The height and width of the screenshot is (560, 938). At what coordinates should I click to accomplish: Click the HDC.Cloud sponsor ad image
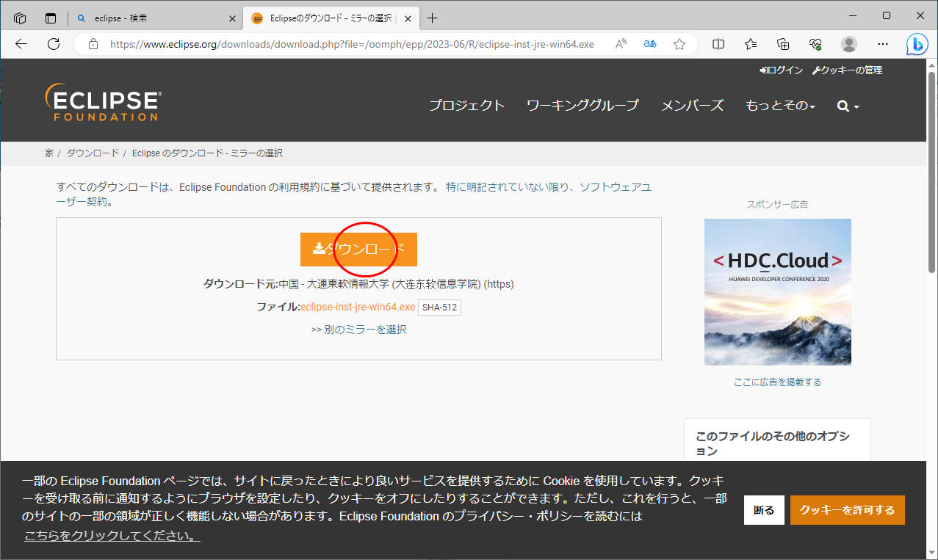pyautogui.click(x=777, y=291)
